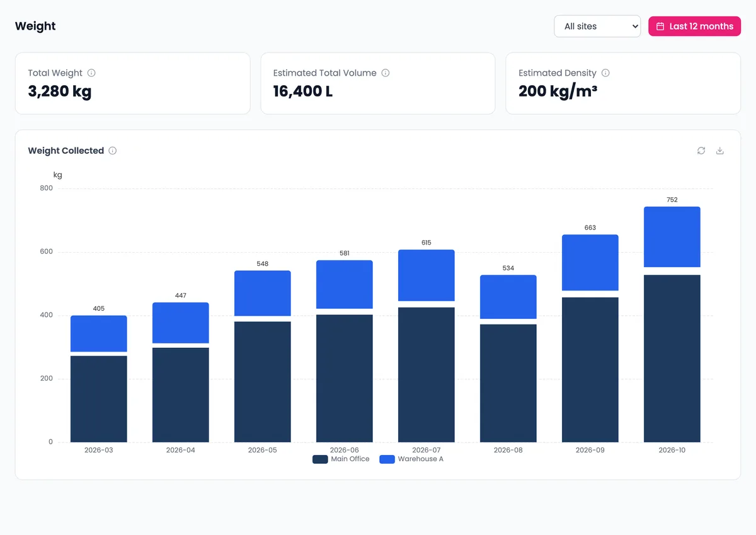
Task: Click the Main Office bar for 2026-10
Action: point(672,359)
